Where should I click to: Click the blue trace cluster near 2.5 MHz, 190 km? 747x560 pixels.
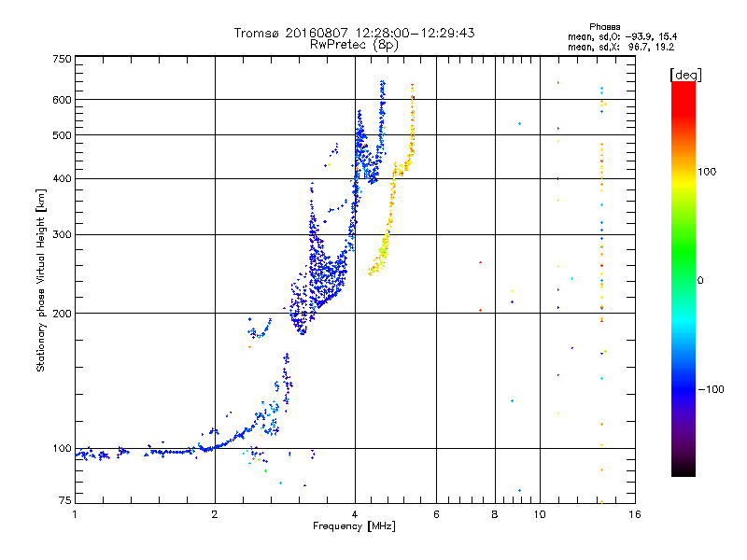tap(260, 329)
